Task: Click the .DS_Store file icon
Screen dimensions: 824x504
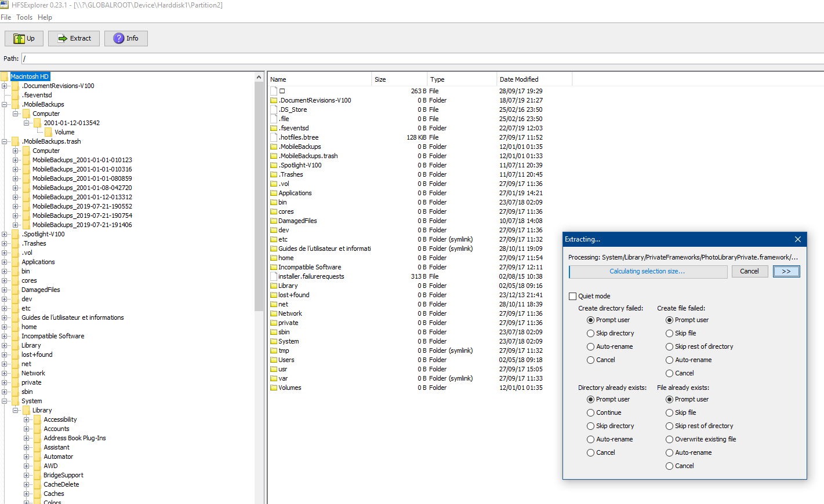Action: [x=274, y=109]
